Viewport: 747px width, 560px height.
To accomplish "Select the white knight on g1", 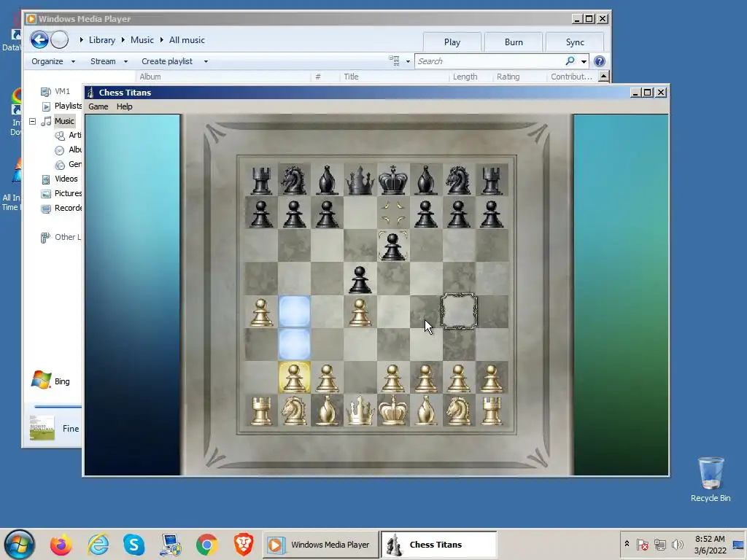I will pyautogui.click(x=459, y=410).
